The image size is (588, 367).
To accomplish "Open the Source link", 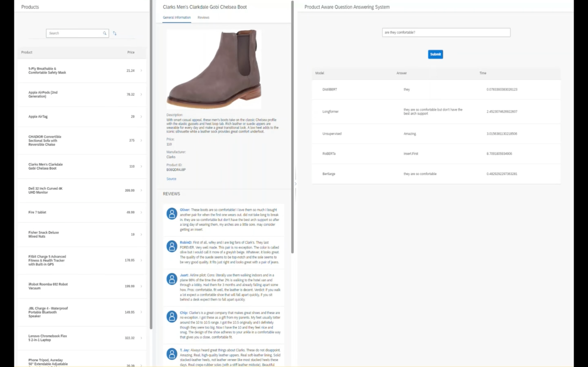I will click(x=171, y=179).
